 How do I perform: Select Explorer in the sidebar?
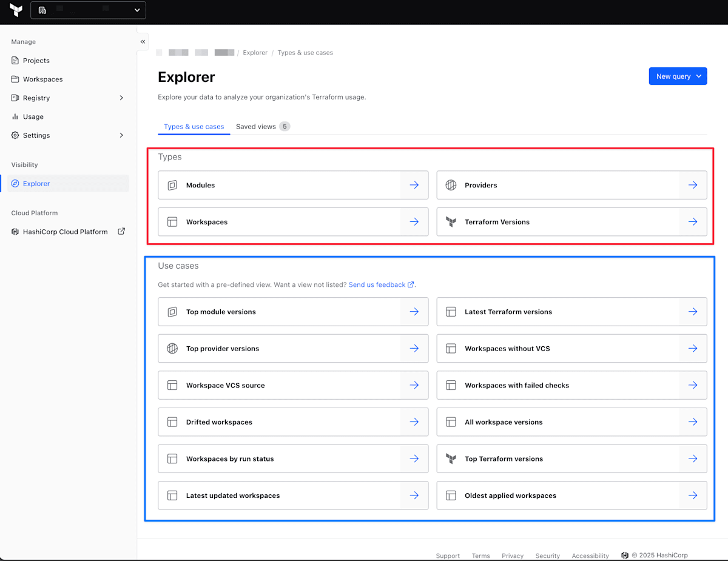point(68,184)
